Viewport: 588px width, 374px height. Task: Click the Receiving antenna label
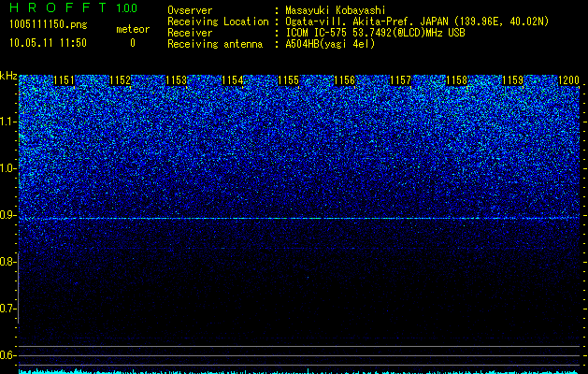(215, 44)
